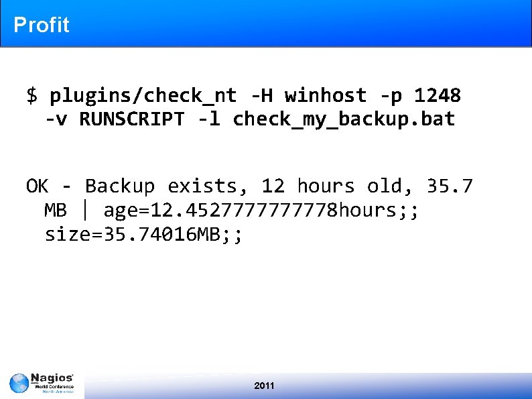Click the "age=12.4527777777778hours;;" perfdata

pos(261,211)
